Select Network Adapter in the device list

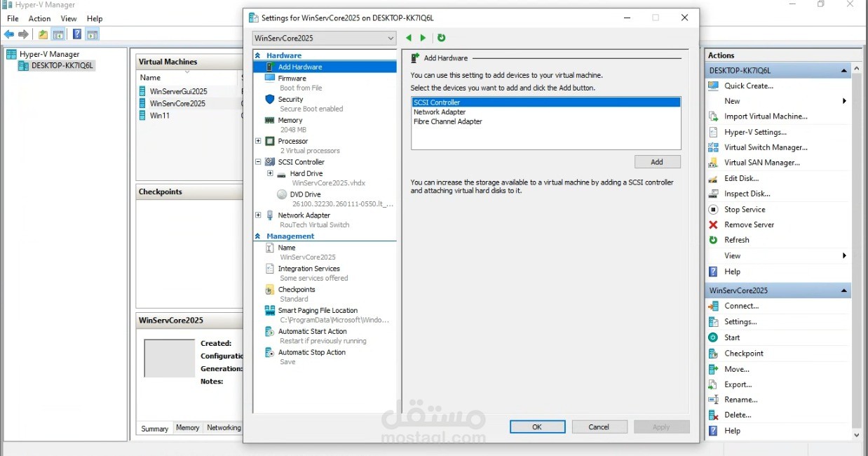(545, 112)
